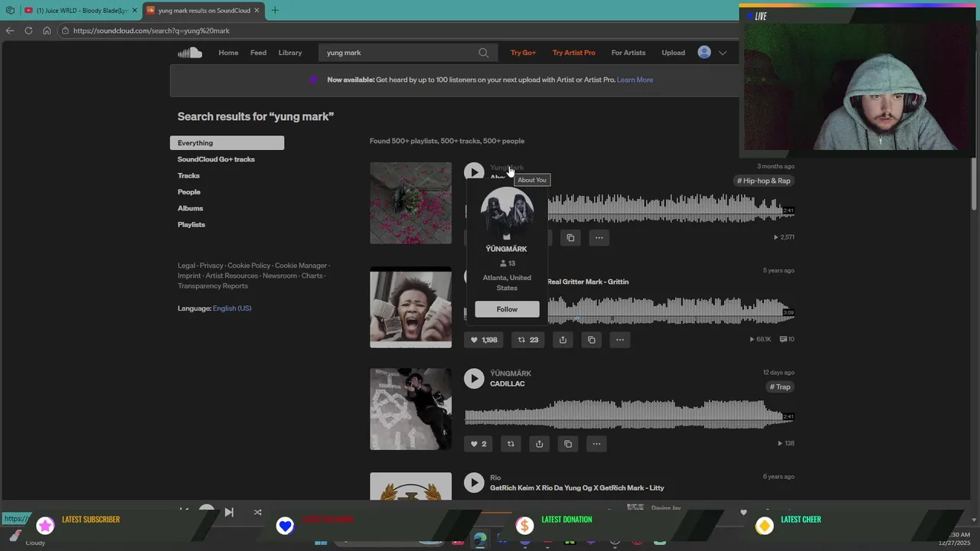Go to Home in SoundCloud nav
The width and height of the screenshot is (980, 551).
click(x=228, y=53)
